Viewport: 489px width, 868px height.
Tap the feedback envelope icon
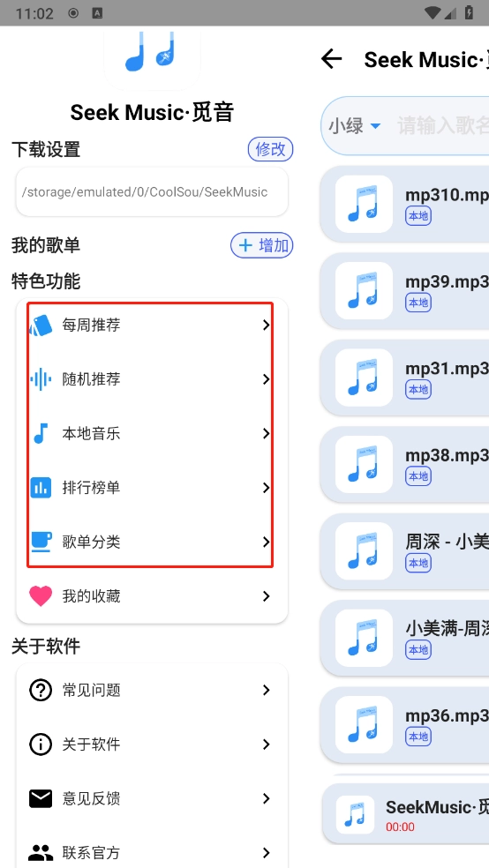coord(41,799)
